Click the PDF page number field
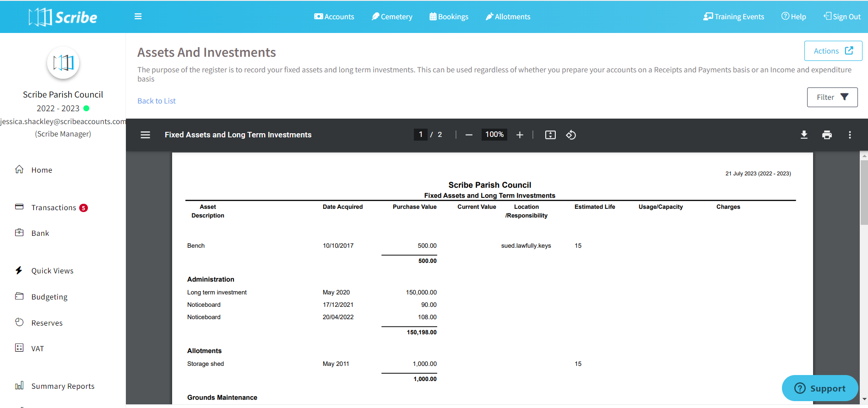This screenshot has height=408, width=868. [421, 135]
